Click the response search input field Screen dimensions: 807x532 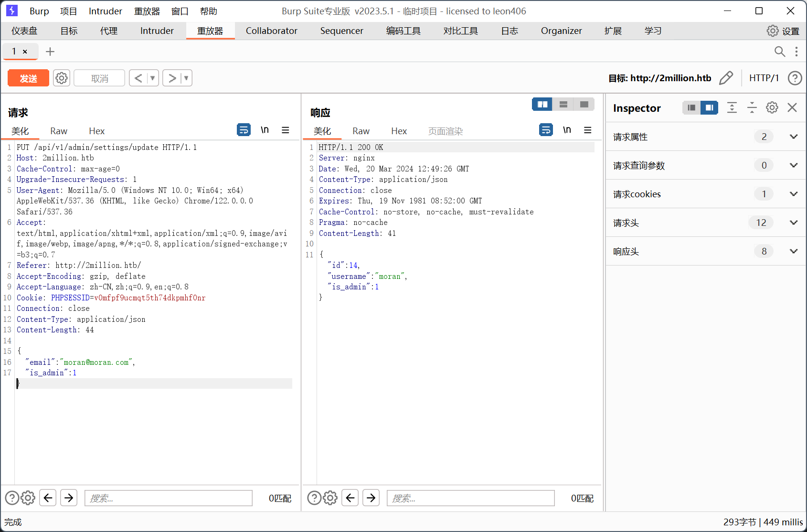coord(470,498)
